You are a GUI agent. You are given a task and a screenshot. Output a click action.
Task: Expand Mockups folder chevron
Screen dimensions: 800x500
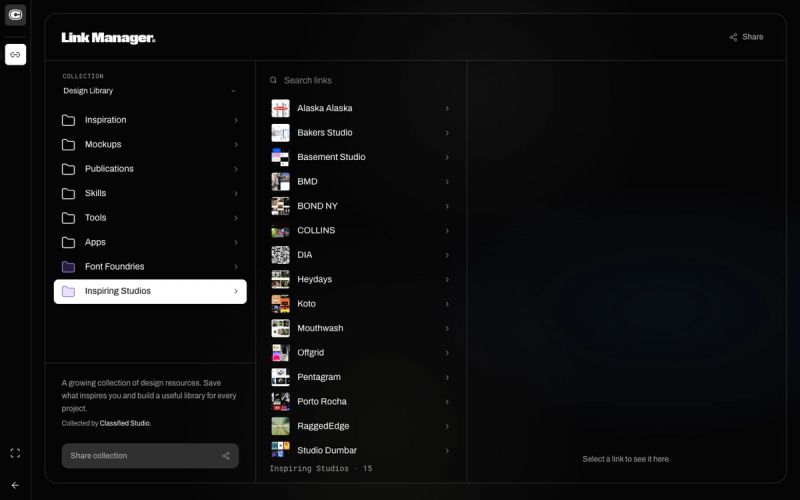236,145
